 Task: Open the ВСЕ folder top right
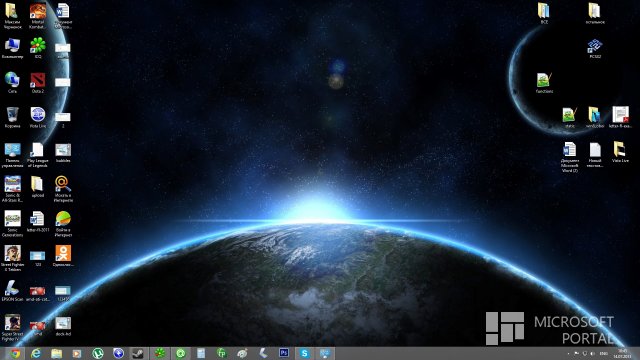[x=544, y=13]
